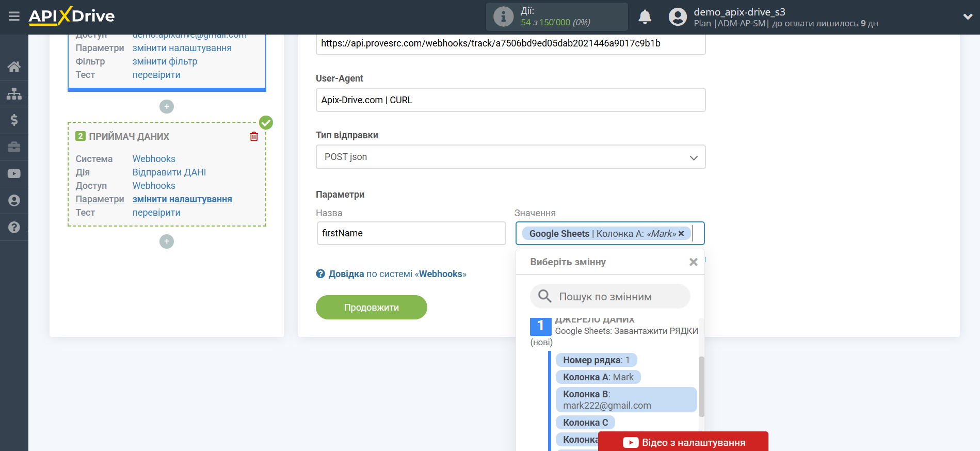Open briefcase icon in sidebar
The height and width of the screenshot is (451, 980).
coord(14,147)
